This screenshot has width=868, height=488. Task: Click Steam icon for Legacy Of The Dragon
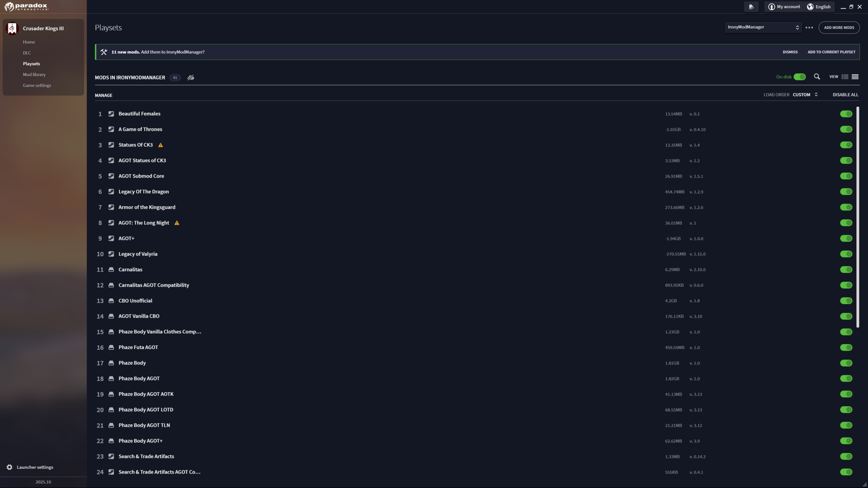click(111, 192)
